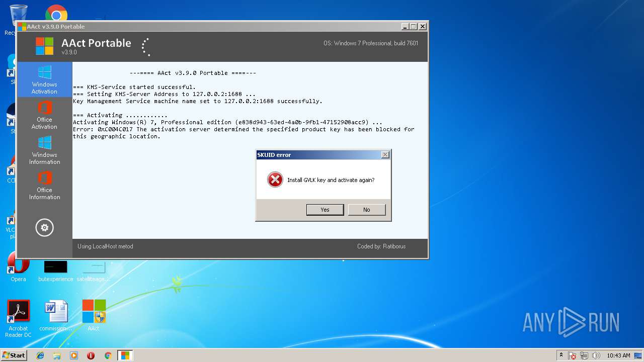
Task: Open Office Activation in the sidebar
Action: [x=45, y=115]
